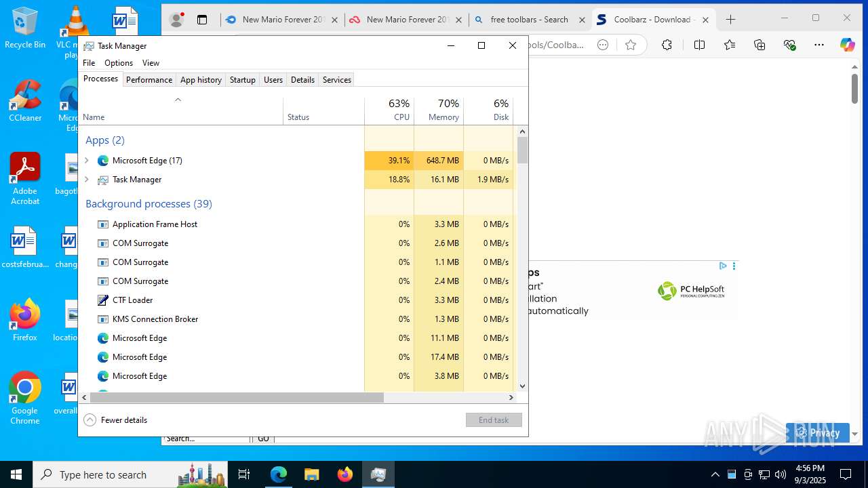Switch to the Services tab

337,80
